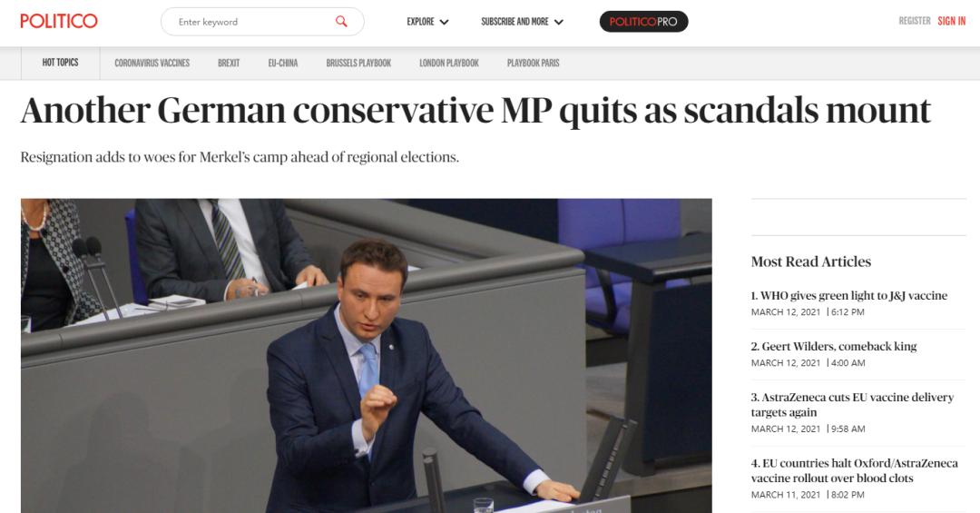Screen dimensions: 980x513
Task: Open Coronavirus Vaccines topic
Action: click(x=152, y=64)
